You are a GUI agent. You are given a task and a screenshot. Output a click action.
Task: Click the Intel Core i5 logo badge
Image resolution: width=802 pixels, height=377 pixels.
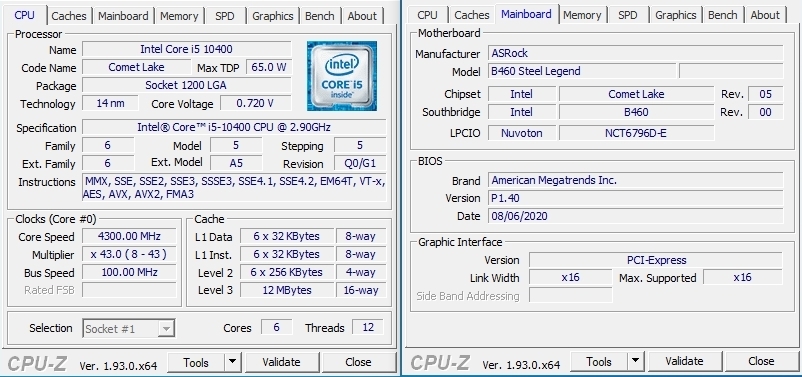[342, 76]
